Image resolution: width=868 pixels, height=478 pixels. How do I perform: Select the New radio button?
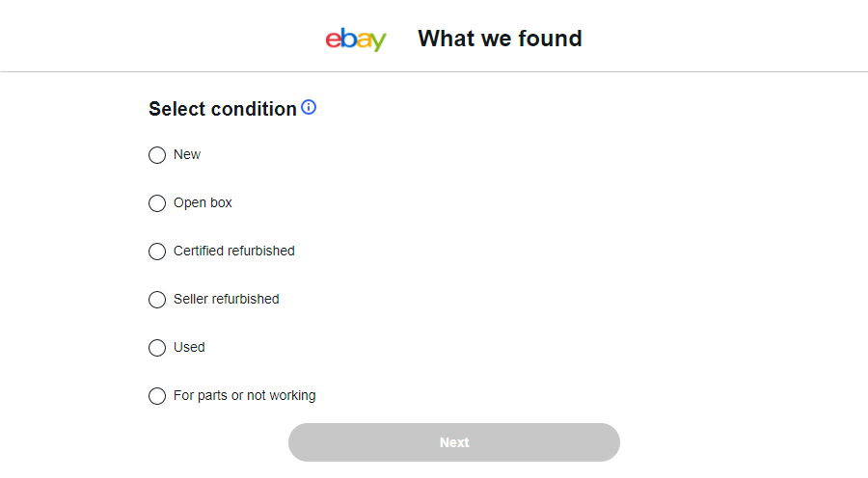[x=157, y=155]
